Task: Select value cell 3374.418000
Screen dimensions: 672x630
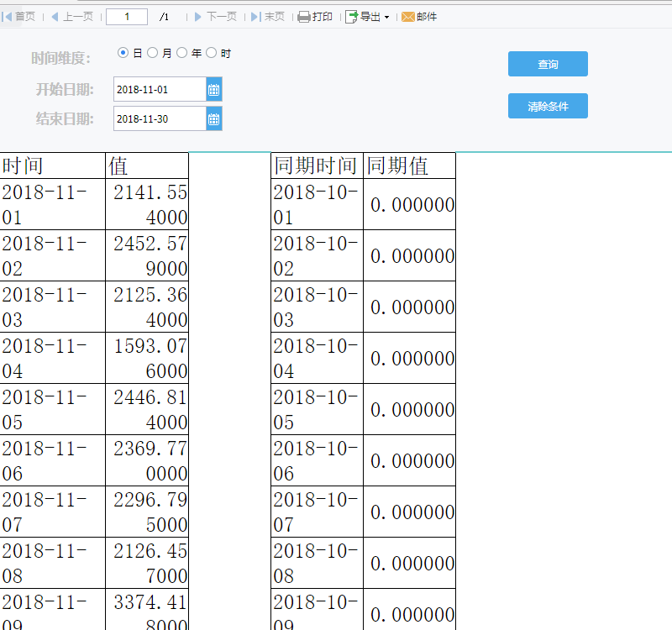Action: coord(147,610)
